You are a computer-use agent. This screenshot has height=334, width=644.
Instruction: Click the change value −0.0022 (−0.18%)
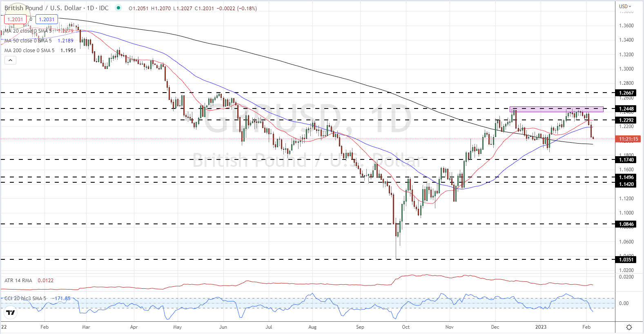(236, 8)
